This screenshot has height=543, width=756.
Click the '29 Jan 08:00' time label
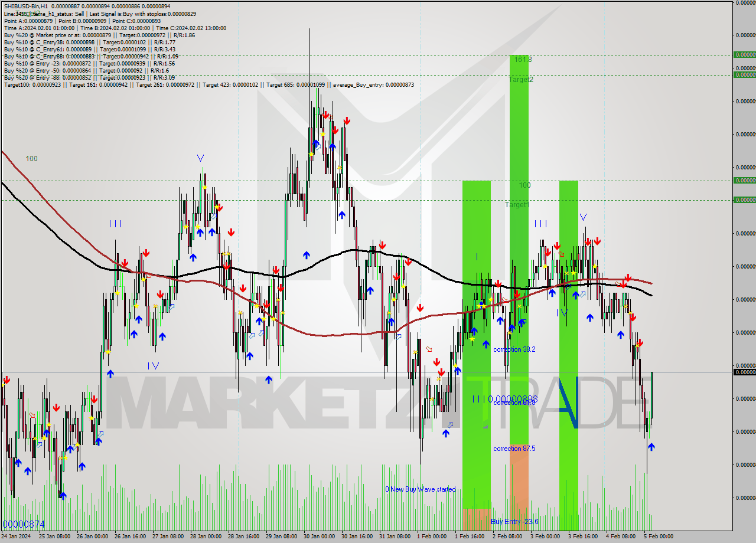click(282, 537)
